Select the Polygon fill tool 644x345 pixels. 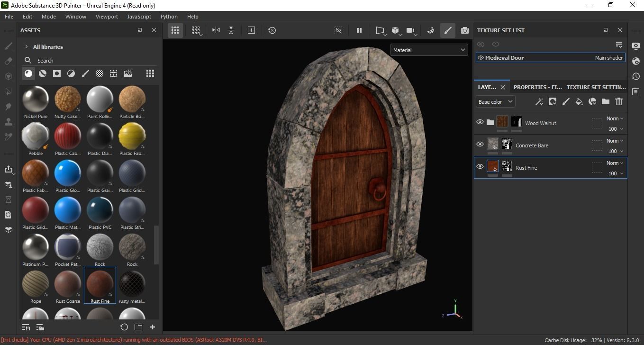tap(8, 91)
